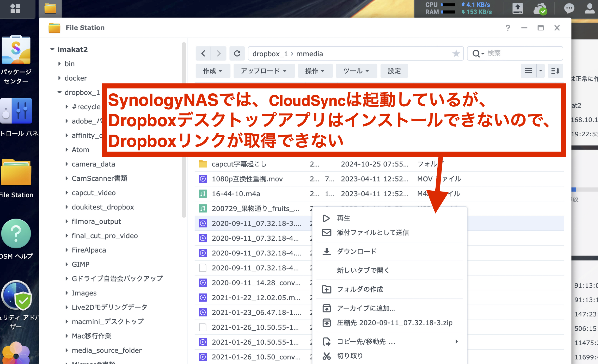This screenshot has height=364, width=598.
Task: Select 再生 in the context menu
Action: click(x=343, y=218)
